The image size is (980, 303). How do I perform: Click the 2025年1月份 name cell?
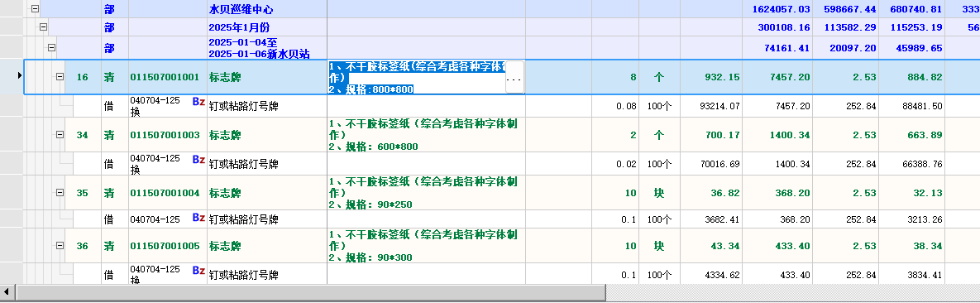(x=267, y=27)
